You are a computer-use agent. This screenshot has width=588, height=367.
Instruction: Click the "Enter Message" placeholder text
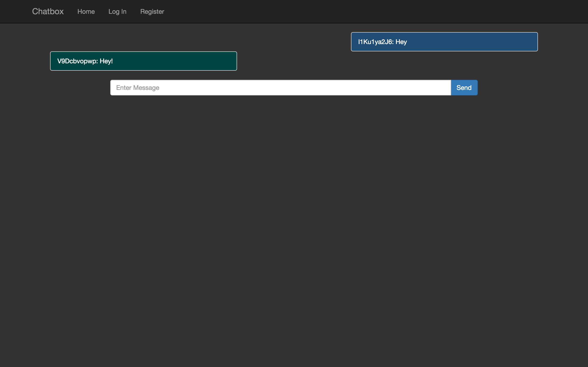tap(138, 88)
